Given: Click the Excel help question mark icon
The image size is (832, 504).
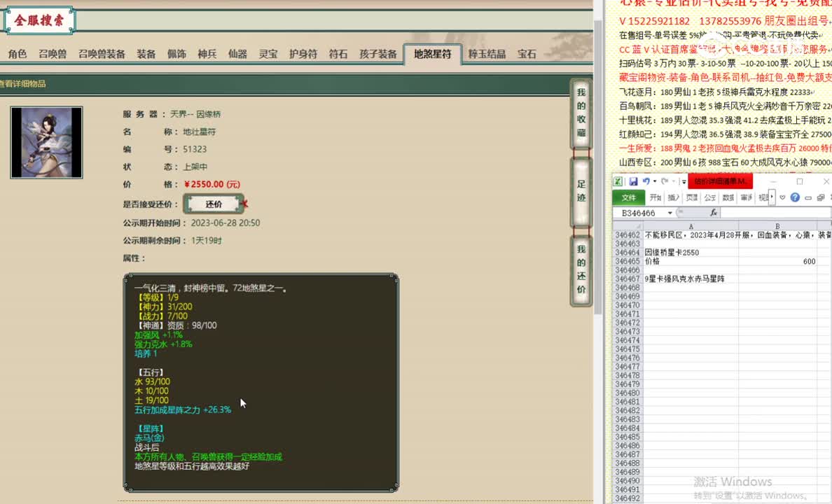Looking at the screenshot, I should point(796,197).
